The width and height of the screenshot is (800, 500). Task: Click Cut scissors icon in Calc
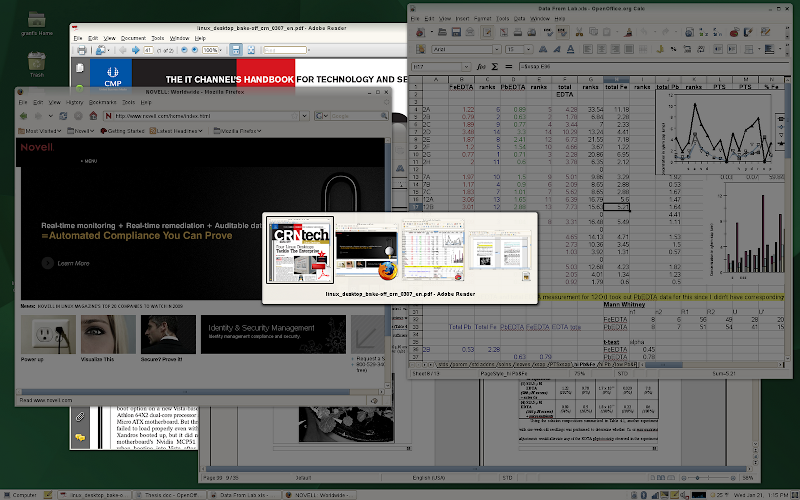coord(579,32)
